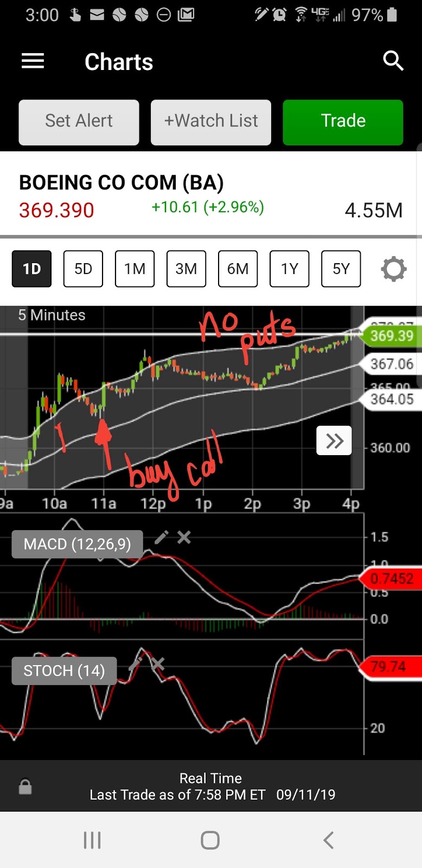Screen dimensions: 422x868
Task: Switch to the 3M time range
Action: coord(186,269)
